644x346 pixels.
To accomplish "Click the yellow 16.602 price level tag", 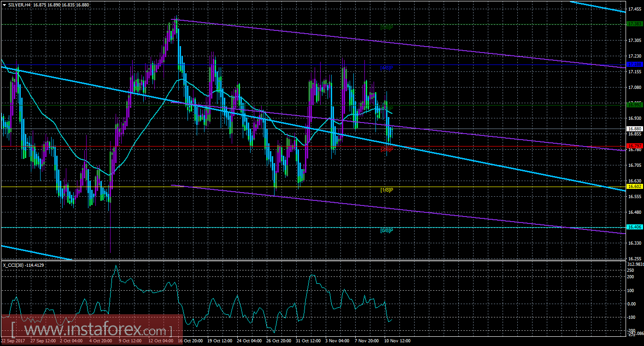I will click(634, 187).
